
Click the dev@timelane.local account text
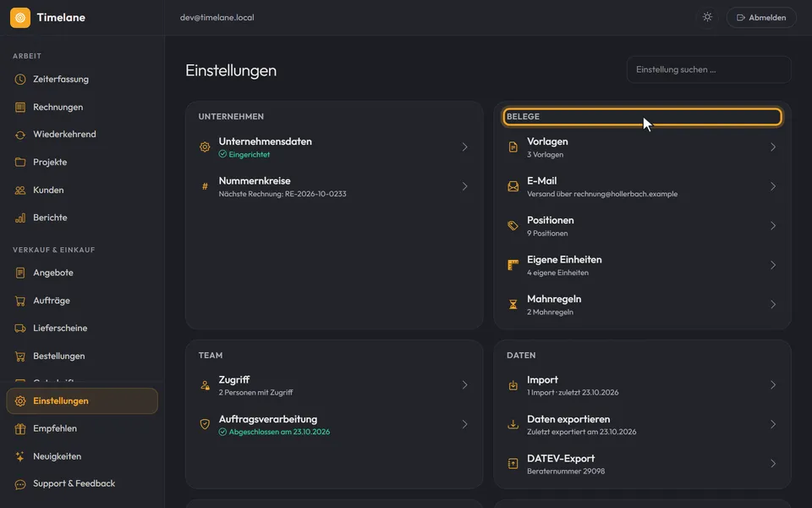217,18
